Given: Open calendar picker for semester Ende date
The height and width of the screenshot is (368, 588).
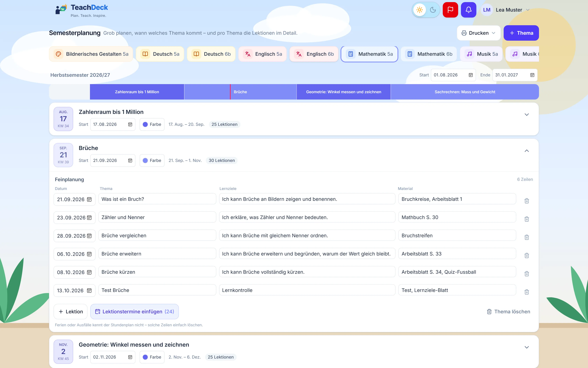Looking at the screenshot, I should pos(532,75).
